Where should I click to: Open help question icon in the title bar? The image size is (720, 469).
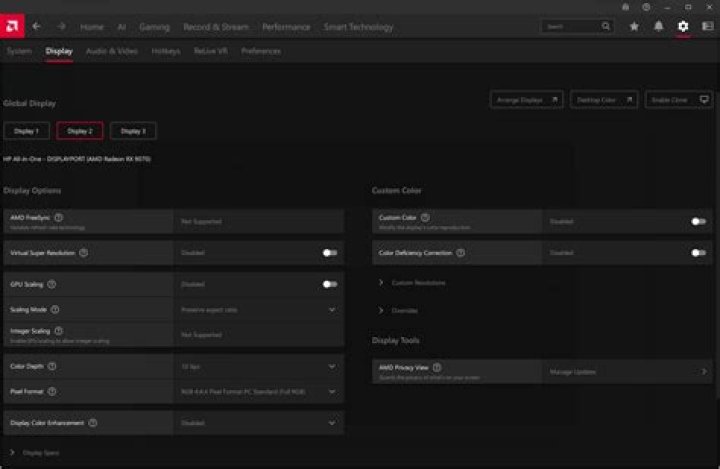(x=646, y=7)
